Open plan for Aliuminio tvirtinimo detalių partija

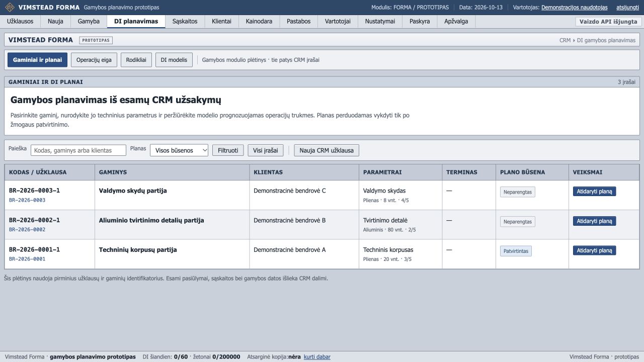click(x=594, y=221)
